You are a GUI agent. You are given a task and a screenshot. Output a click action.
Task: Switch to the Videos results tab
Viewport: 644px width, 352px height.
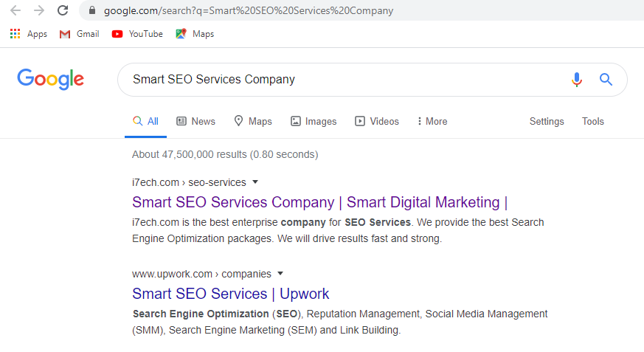click(x=377, y=121)
